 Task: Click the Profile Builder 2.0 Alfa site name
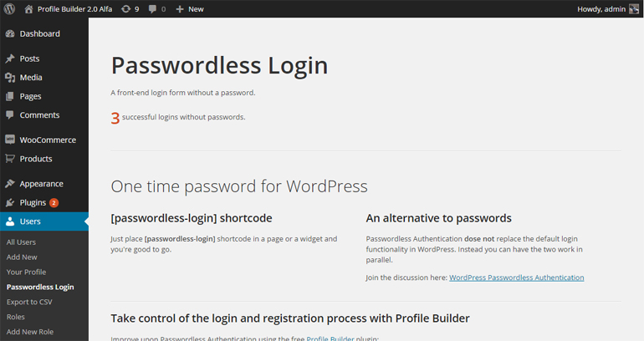click(74, 9)
